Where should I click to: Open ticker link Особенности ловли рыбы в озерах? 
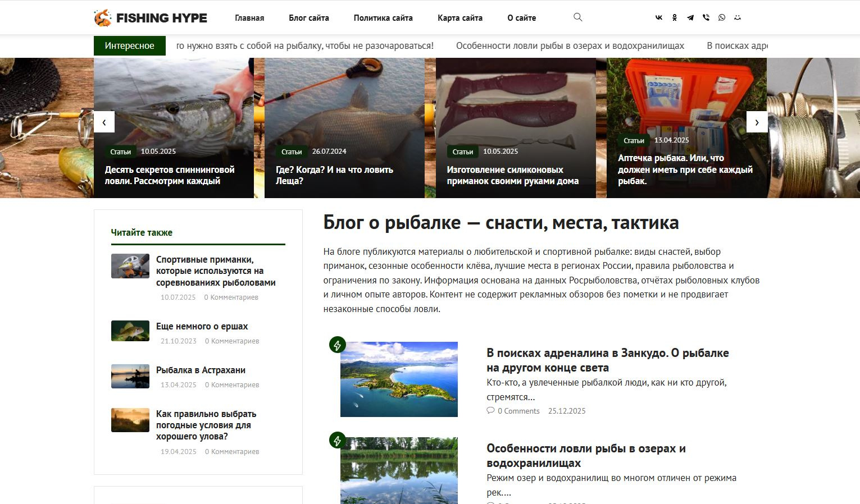(570, 46)
